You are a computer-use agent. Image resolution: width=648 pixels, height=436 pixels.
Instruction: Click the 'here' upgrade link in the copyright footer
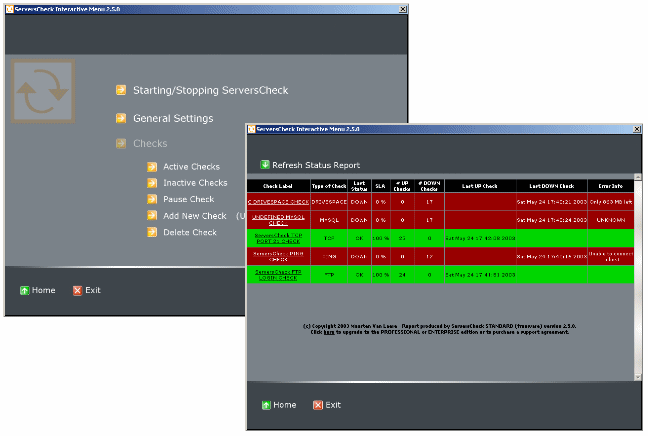click(329, 332)
